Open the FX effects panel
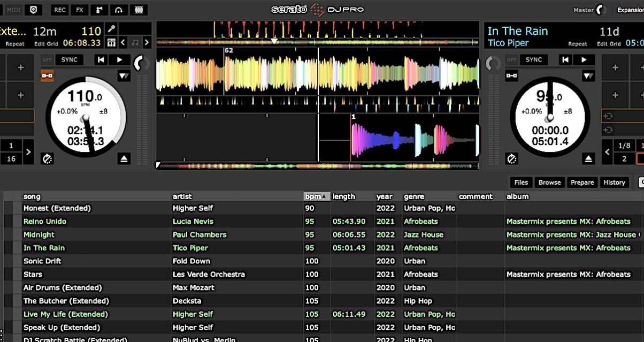The image size is (644, 342). 79,9
